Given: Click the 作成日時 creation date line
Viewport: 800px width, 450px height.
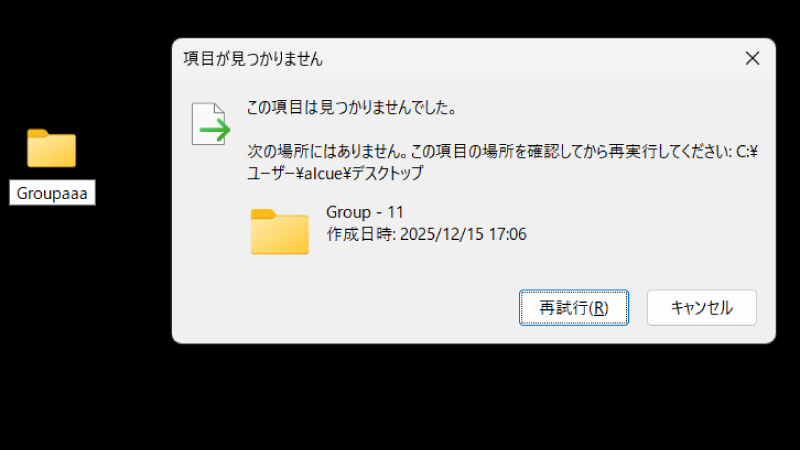Looking at the screenshot, I should [x=427, y=234].
